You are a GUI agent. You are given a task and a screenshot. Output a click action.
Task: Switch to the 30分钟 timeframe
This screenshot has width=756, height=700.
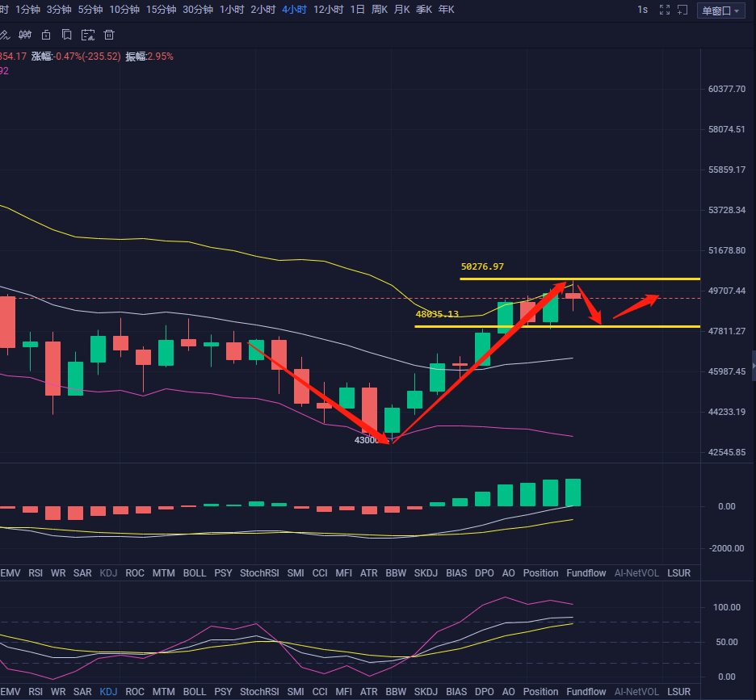pyautogui.click(x=198, y=10)
